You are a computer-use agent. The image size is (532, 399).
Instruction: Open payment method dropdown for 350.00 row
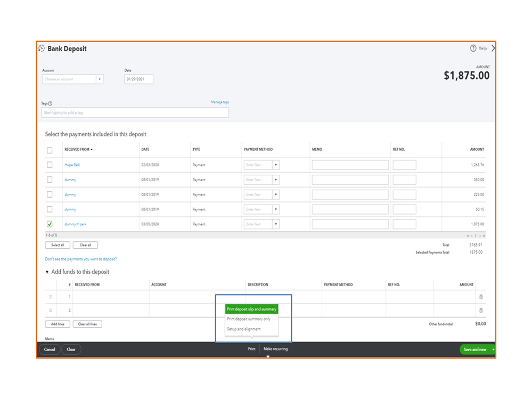276,180
